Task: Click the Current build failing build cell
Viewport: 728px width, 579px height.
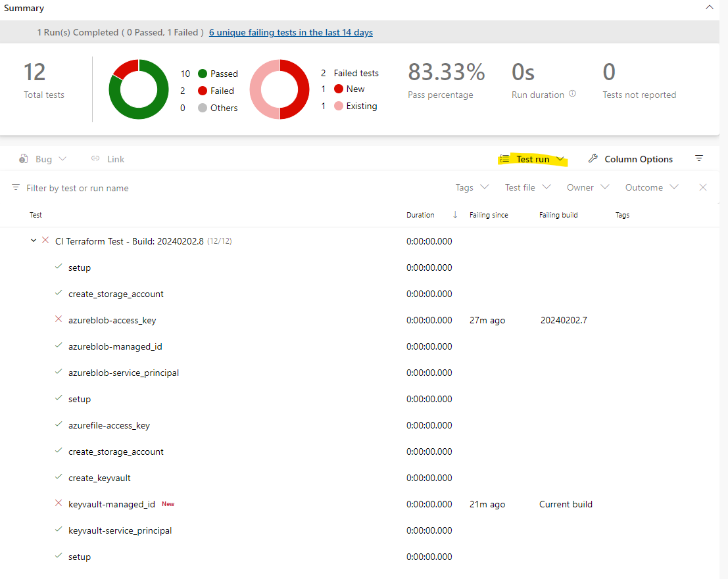Action: click(566, 504)
